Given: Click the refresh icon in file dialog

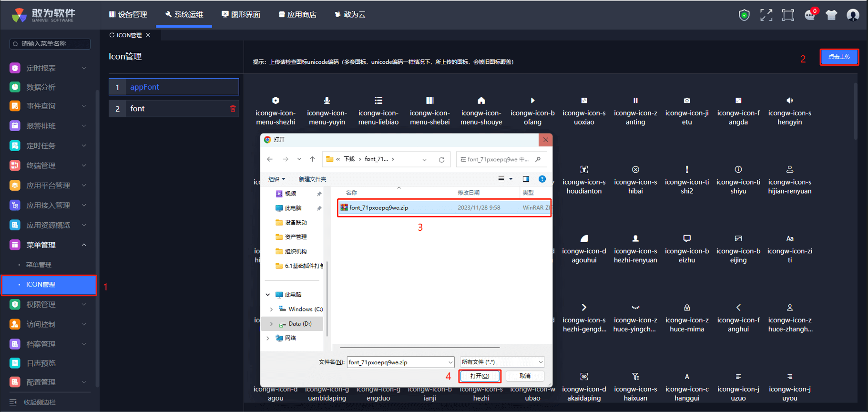Looking at the screenshot, I should point(441,160).
